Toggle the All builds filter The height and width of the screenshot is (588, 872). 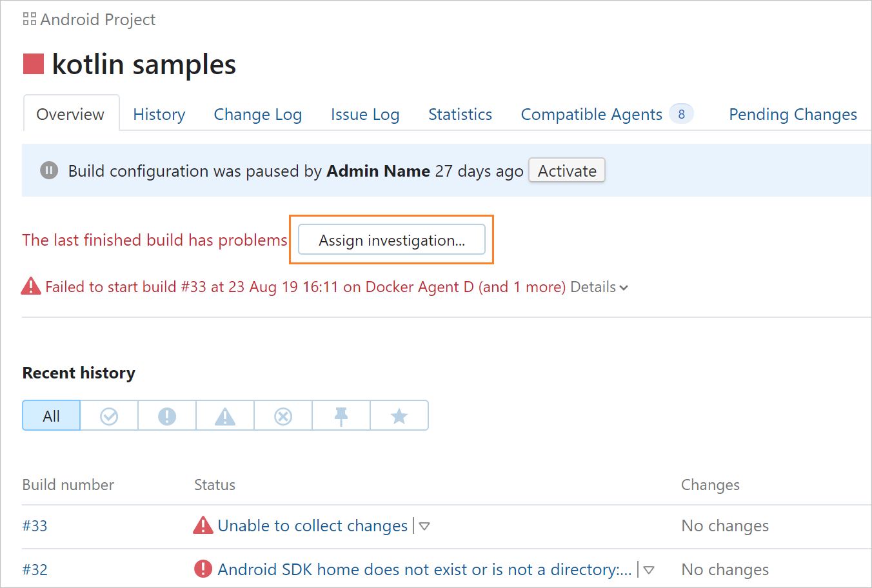click(x=51, y=415)
